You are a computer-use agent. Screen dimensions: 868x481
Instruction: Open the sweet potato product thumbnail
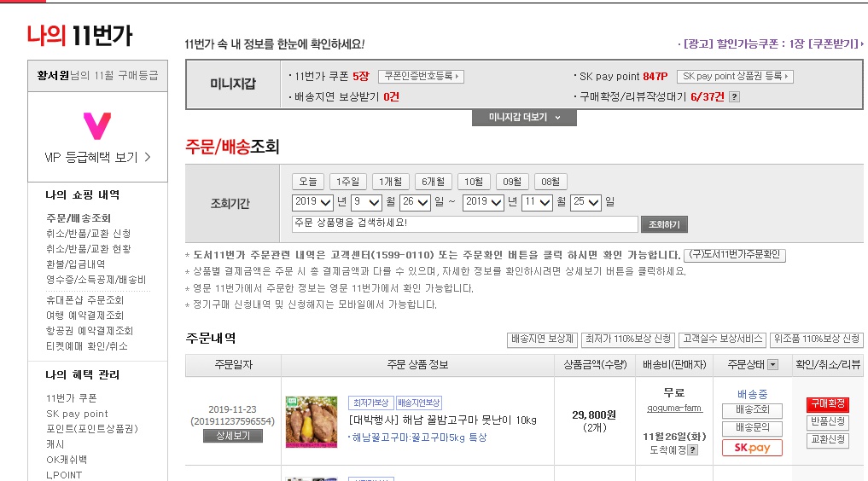tap(312, 422)
